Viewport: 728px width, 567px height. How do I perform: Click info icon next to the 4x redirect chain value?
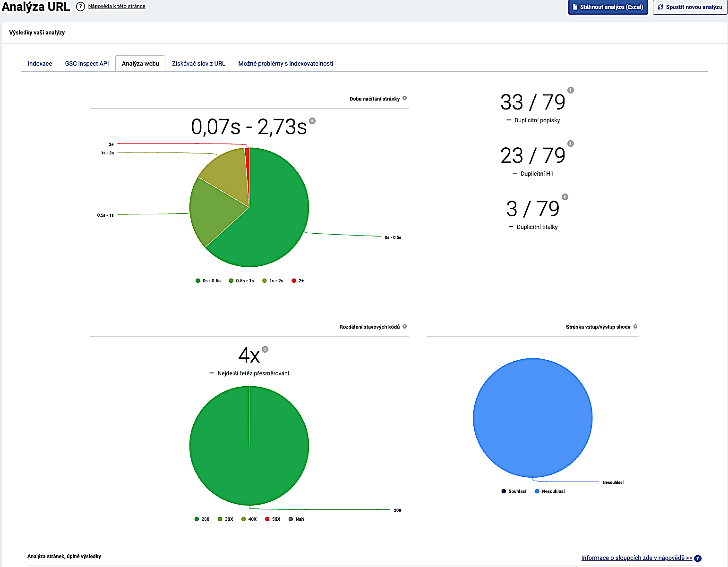[x=265, y=349]
